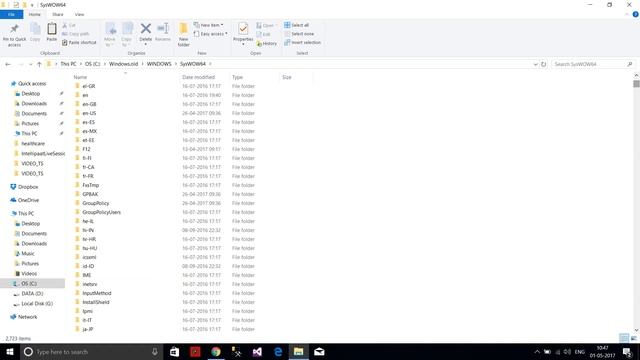Click the Delete X icon
This screenshot has height=360, width=640.
coord(146,29)
